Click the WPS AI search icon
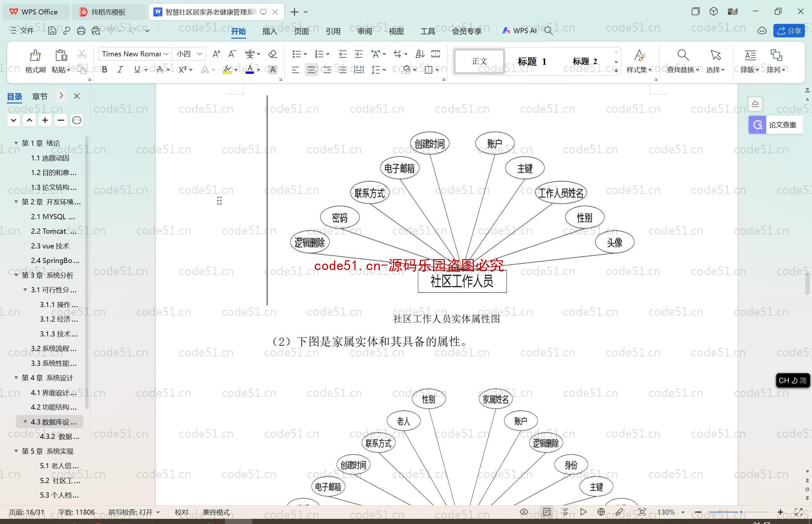Image resolution: width=812 pixels, height=524 pixels. pyautogui.click(x=550, y=31)
